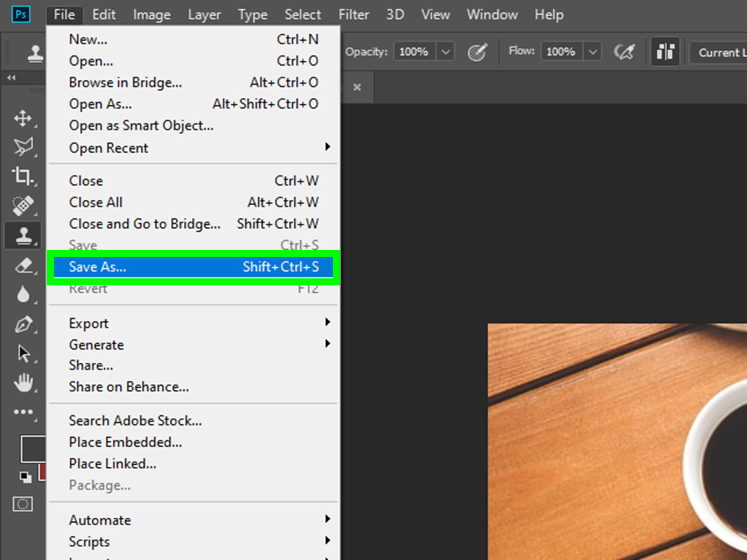Image resolution: width=747 pixels, height=560 pixels.
Task: Select the Crop tool
Action: (23, 176)
